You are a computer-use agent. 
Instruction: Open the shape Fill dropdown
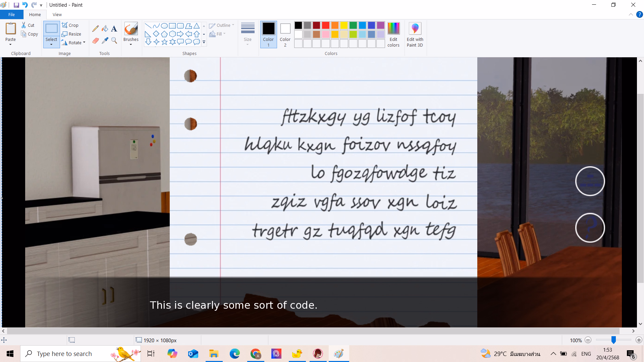pyautogui.click(x=217, y=34)
